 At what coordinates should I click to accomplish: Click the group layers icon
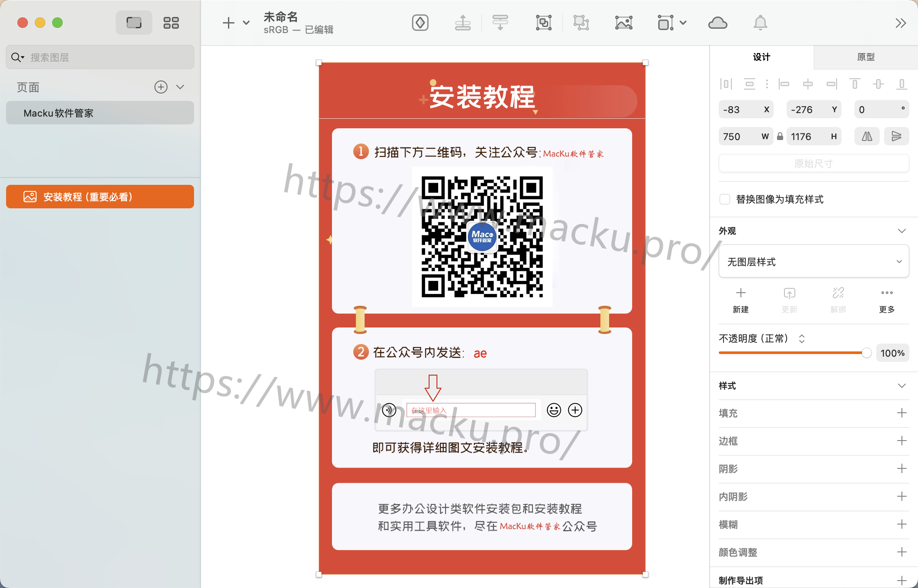543,23
